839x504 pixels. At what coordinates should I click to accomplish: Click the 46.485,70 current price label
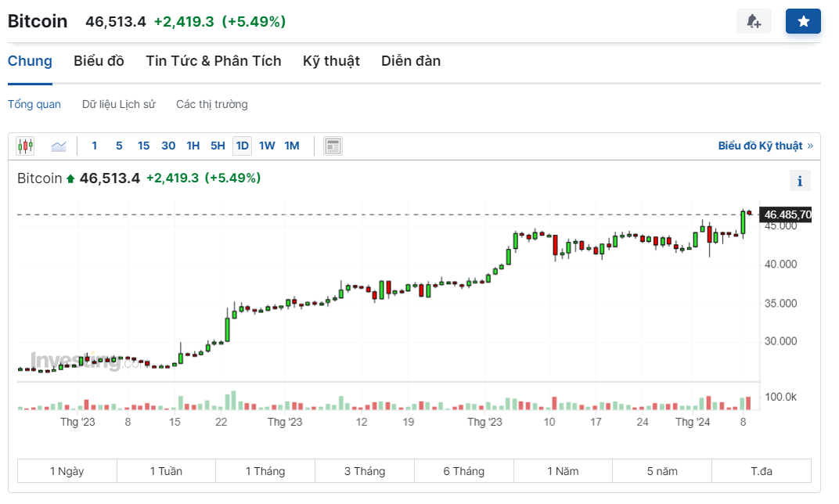(786, 214)
